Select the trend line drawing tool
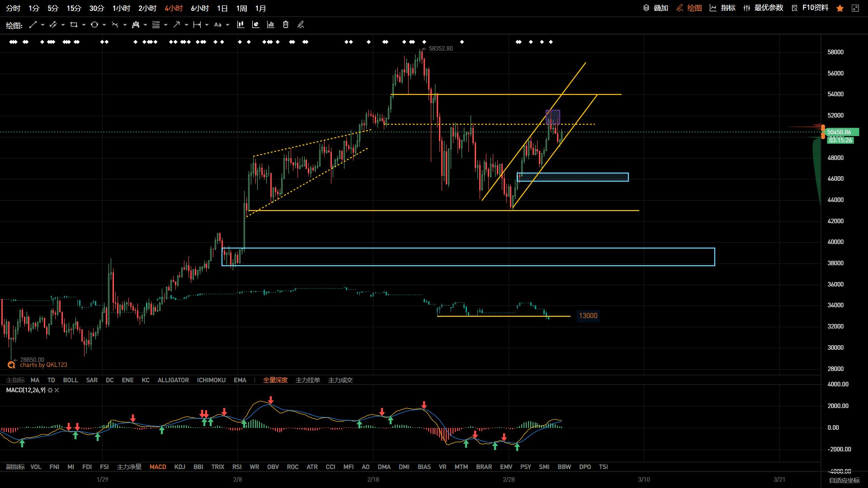This screenshot has width=868, height=488. click(33, 25)
